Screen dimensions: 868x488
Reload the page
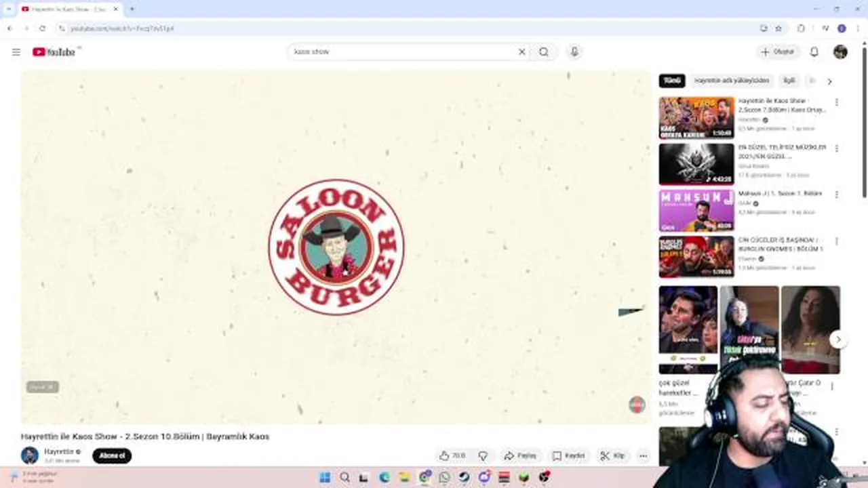(42, 28)
